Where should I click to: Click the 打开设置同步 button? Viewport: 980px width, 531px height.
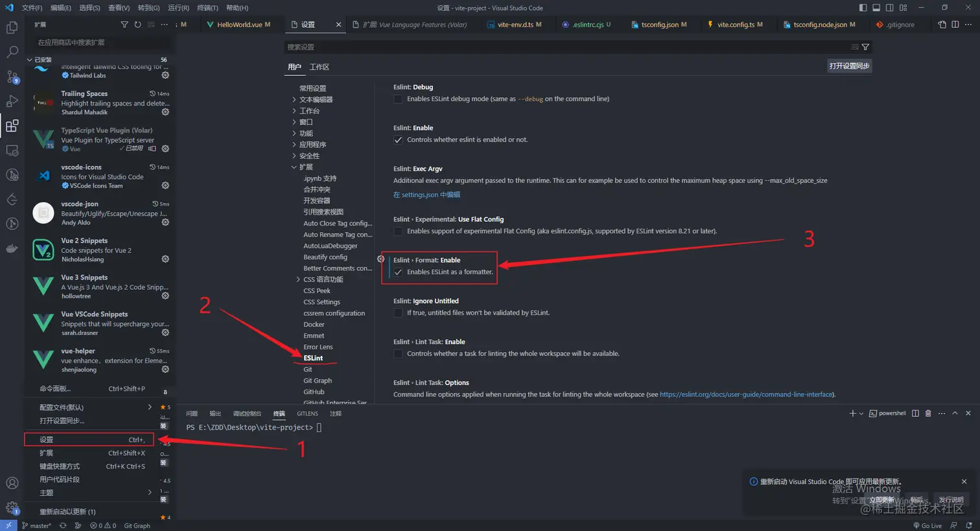tap(849, 66)
